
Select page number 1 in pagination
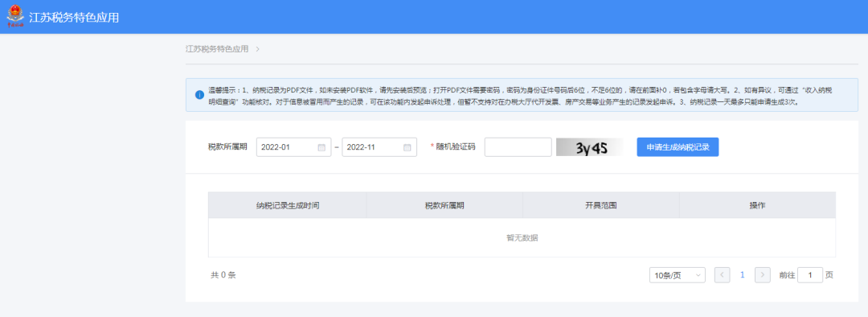(x=743, y=275)
